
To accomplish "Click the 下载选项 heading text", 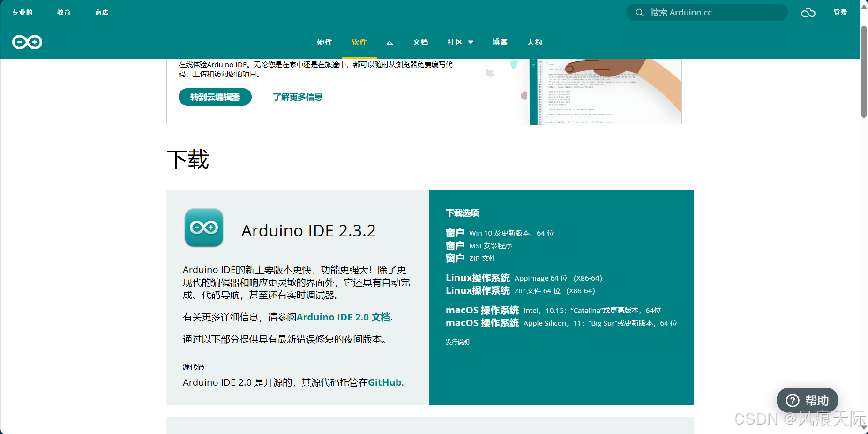I will (462, 213).
